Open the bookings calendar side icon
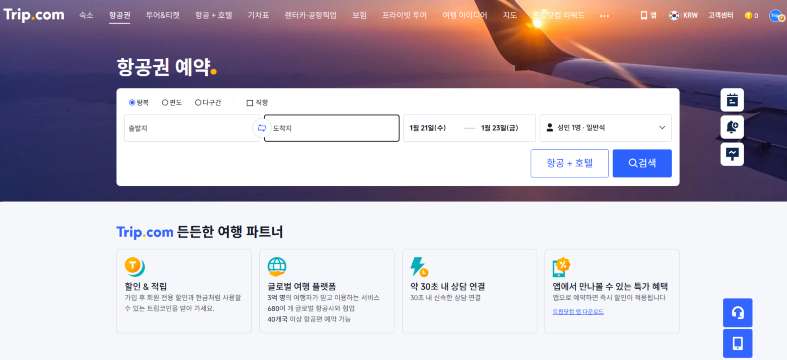 pyautogui.click(x=732, y=100)
